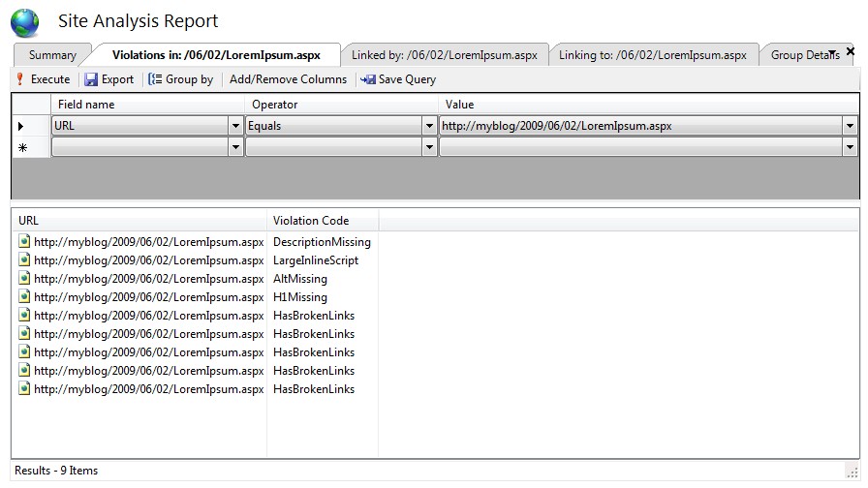
Task: Click URL text of the DescriptionMissing row
Action: pos(149,242)
